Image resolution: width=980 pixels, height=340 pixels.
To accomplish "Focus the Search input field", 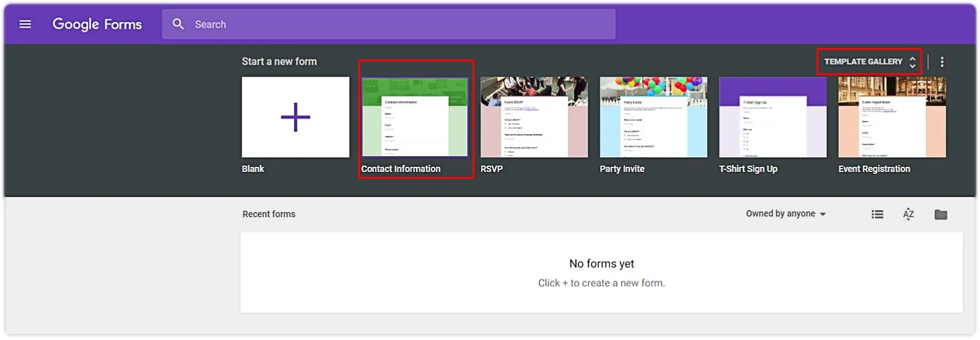I will pos(389,24).
